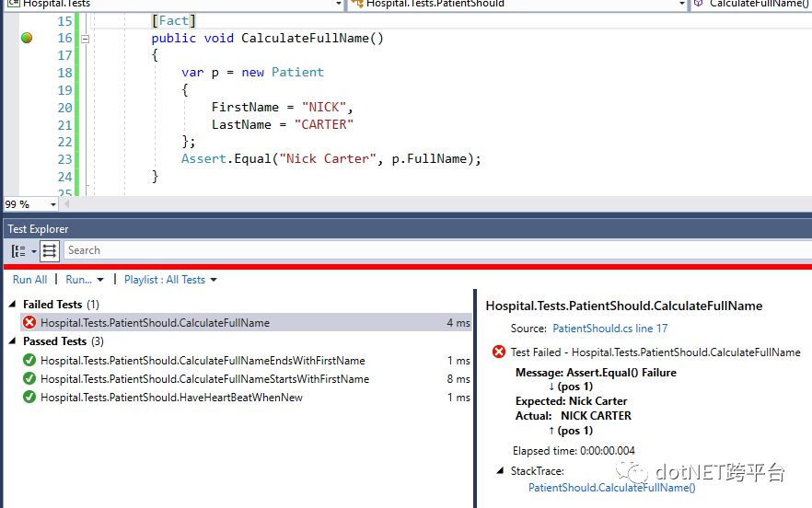Click the Run All link
The width and height of the screenshot is (812, 508).
click(x=29, y=280)
